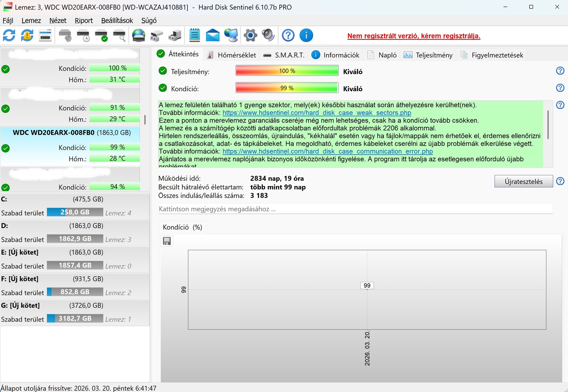The height and width of the screenshot is (392, 568).
Task: Switch to the Információk tab
Action: [336, 55]
